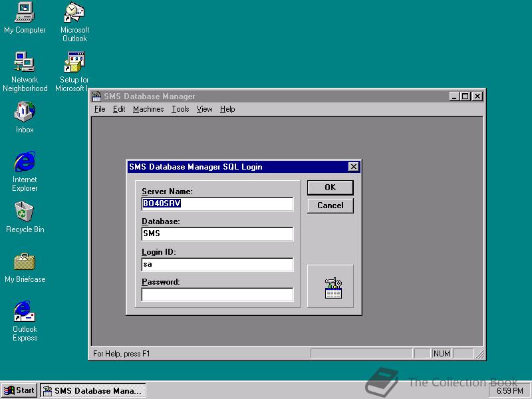This screenshot has width=532, height=399.
Task: Maximize the SMS Database Manager window
Action: [x=465, y=96]
